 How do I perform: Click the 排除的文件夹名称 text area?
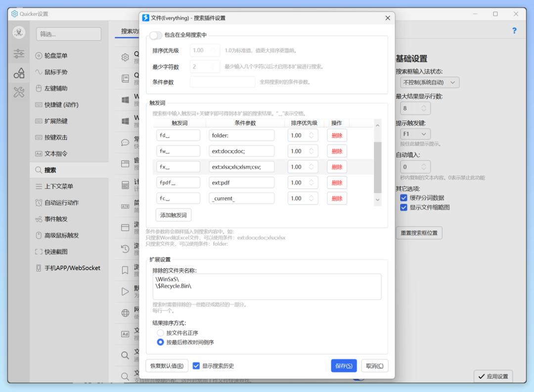tap(267, 287)
